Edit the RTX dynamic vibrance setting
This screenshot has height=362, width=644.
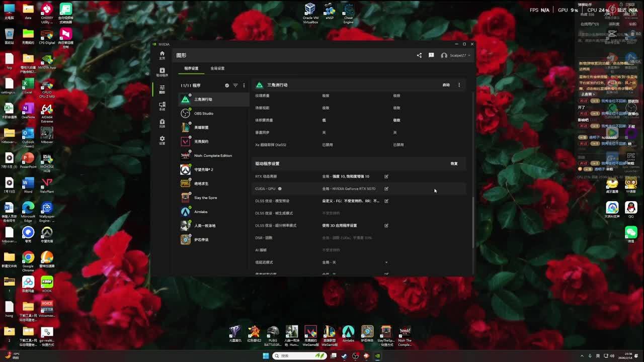386,176
